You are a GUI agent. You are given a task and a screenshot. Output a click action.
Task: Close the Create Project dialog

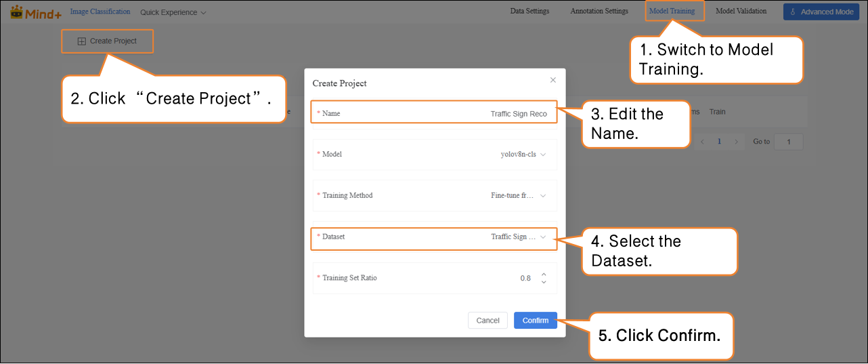(x=552, y=80)
